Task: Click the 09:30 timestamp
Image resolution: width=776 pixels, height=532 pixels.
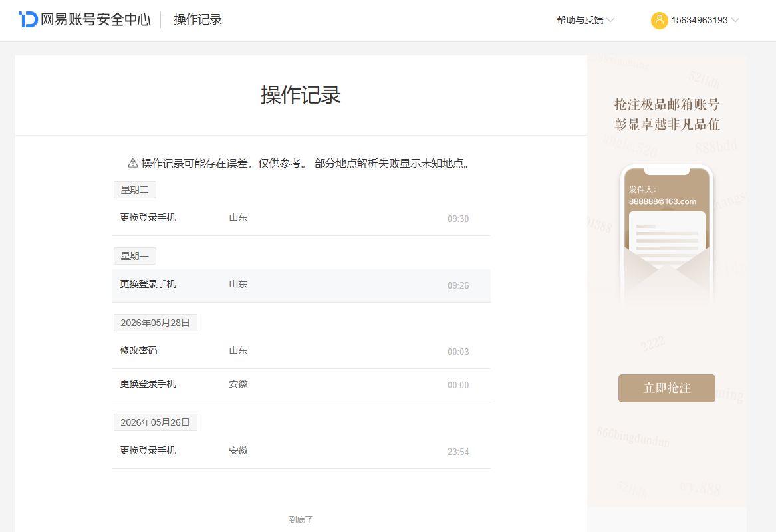Action: click(457, 219)
